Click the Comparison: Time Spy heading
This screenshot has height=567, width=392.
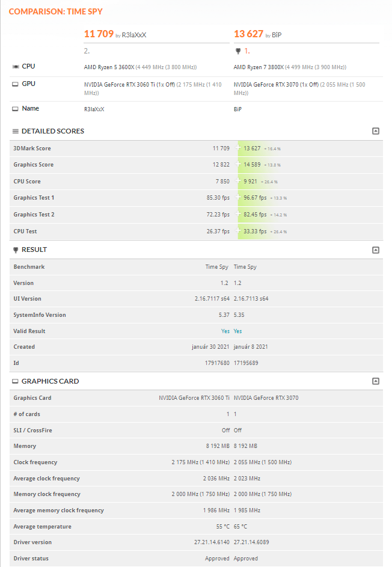click(51, 11)
